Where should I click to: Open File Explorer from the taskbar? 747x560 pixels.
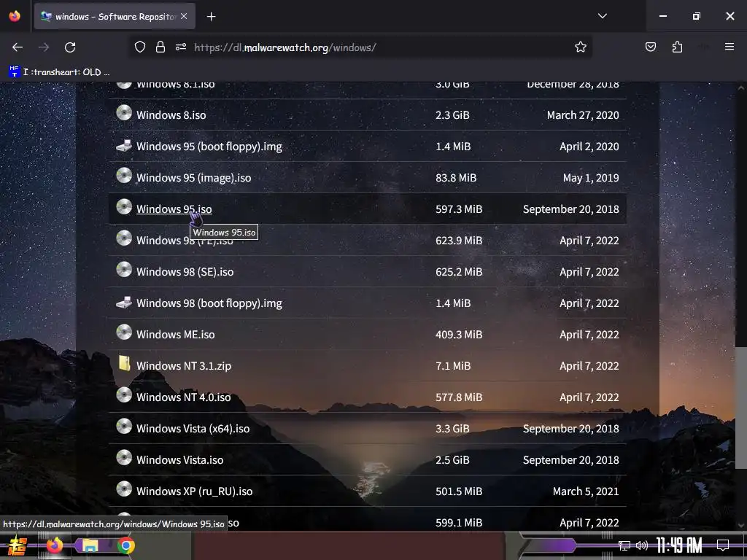click(90, 545)
